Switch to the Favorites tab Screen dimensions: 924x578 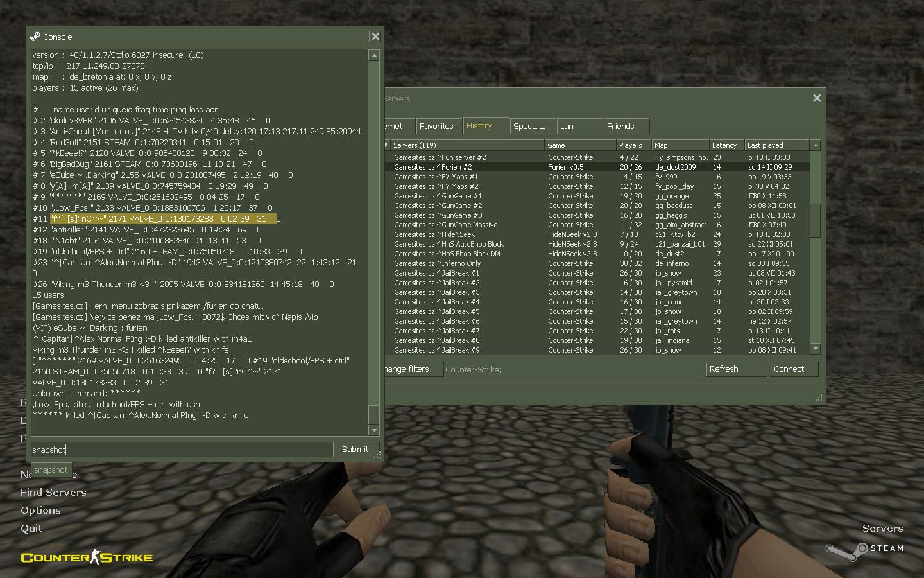436,127
